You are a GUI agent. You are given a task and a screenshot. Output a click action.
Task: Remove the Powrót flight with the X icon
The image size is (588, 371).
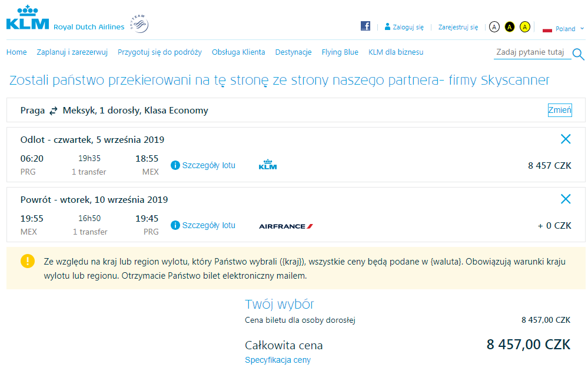pyautogui.click(x=566, y=199)
